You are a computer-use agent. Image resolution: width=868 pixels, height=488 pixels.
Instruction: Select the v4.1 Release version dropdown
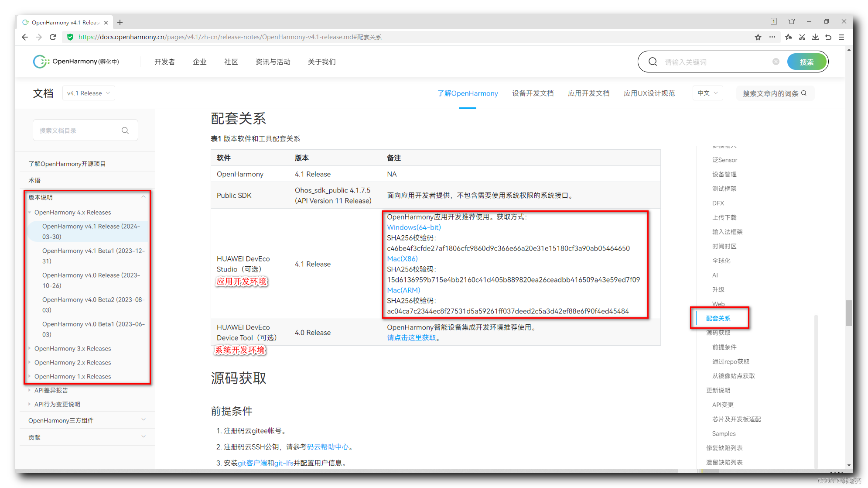click(88, 93)
